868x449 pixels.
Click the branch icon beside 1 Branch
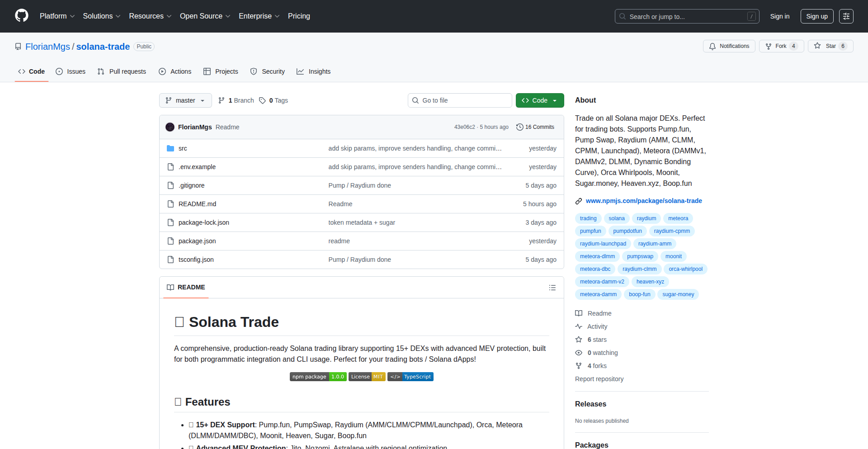pyautogui.click(x=222, y=100)
